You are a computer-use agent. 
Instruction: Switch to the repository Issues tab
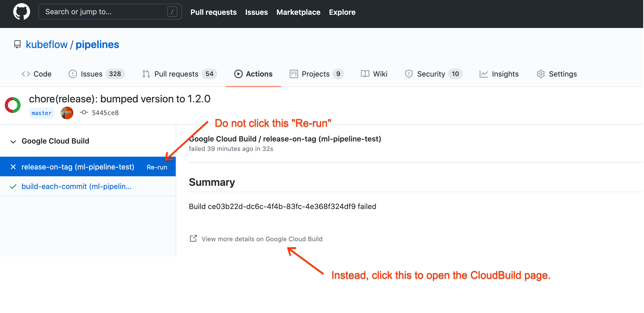[97, 74]
